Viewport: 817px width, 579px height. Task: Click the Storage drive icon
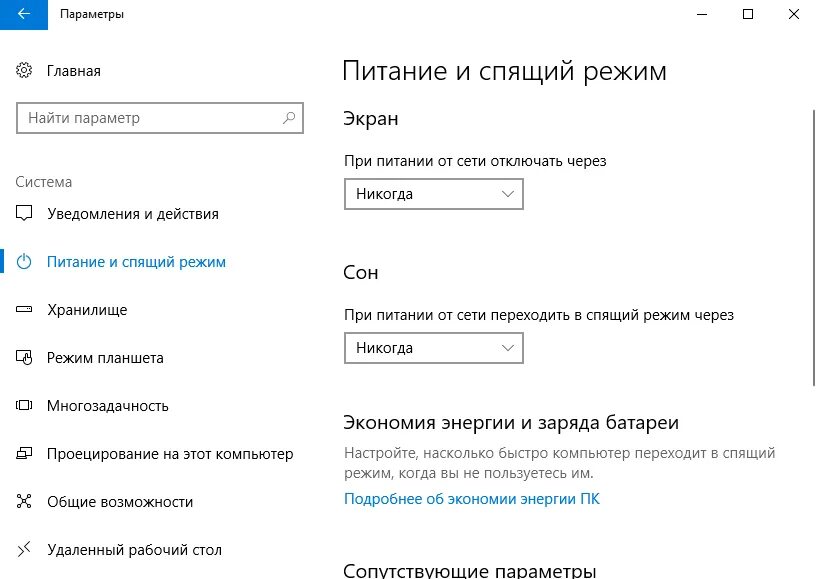pyautogui.click(x=25, y=310)
